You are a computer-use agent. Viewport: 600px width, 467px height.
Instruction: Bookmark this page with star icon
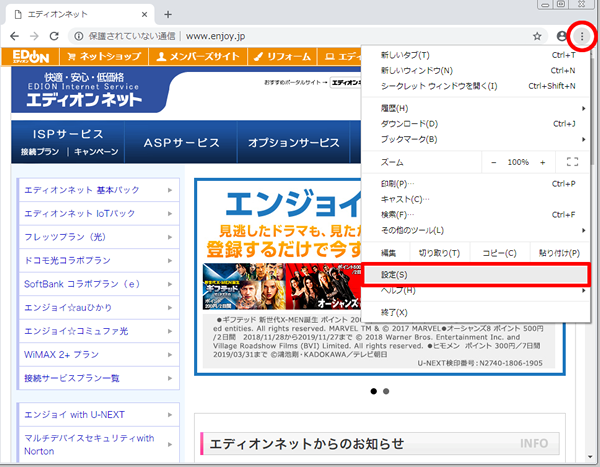tap(537, 36)
